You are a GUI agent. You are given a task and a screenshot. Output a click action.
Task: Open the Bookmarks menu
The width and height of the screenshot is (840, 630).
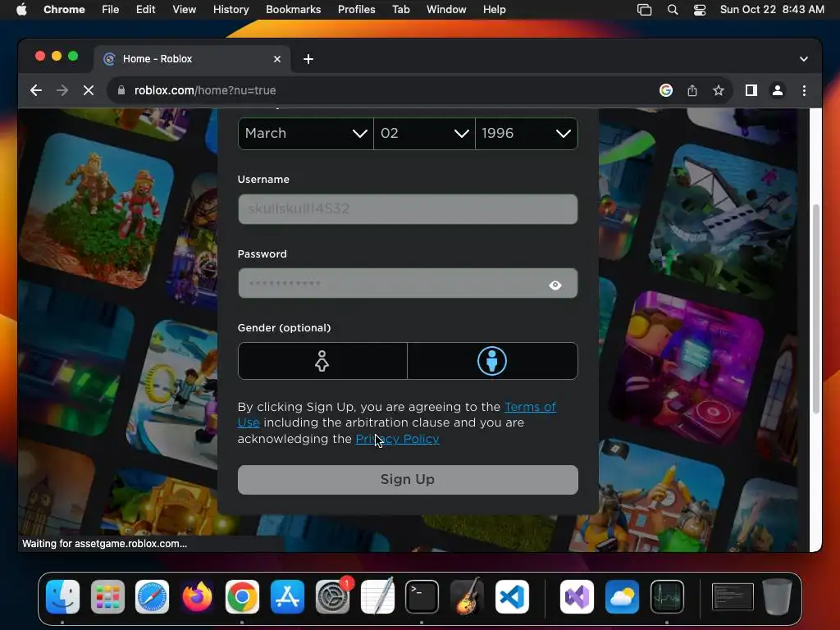293,9
